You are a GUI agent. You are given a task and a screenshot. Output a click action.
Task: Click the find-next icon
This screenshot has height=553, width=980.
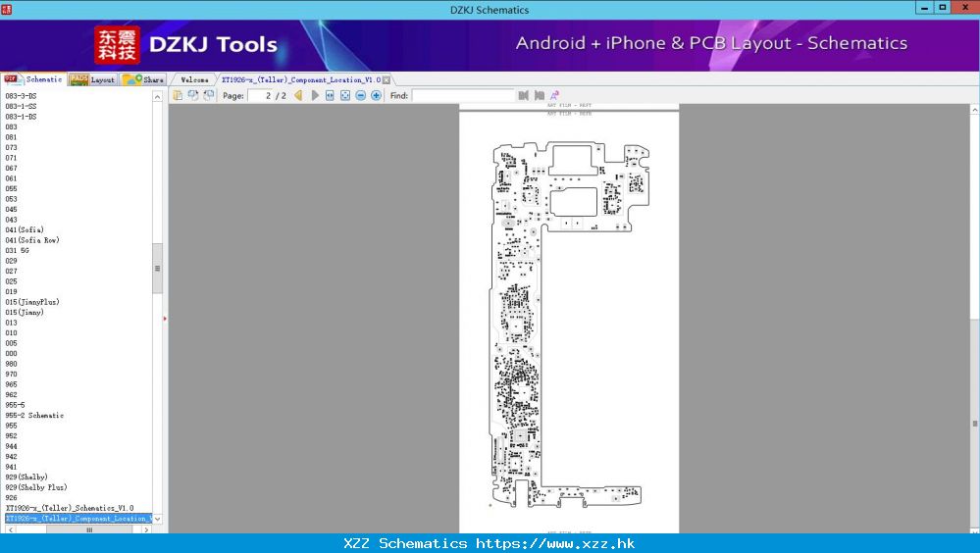(540, 96)
